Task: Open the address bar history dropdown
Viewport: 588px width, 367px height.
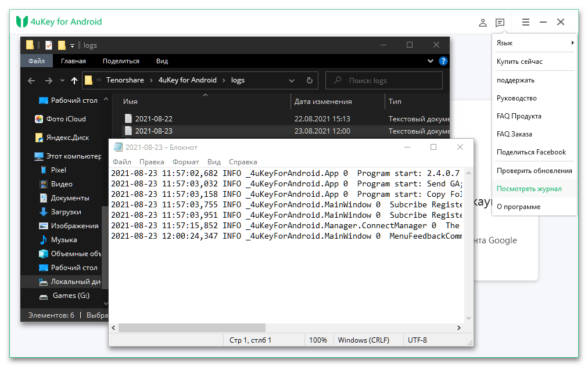Action: (291, 81)
